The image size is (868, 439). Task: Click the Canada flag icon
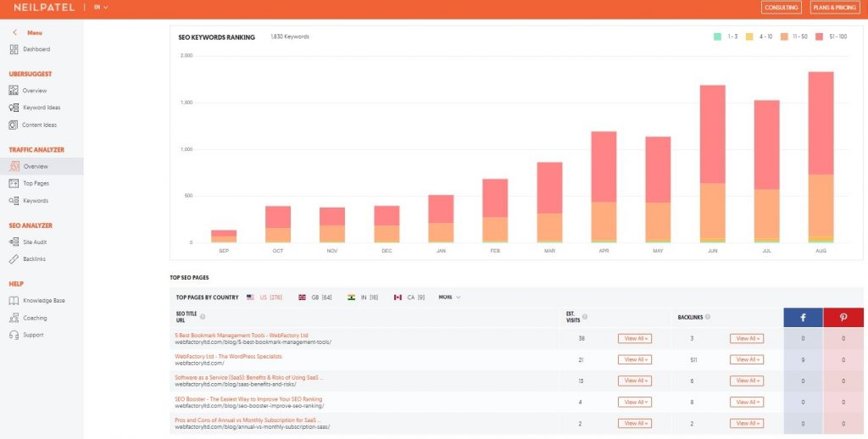(398, 297)
